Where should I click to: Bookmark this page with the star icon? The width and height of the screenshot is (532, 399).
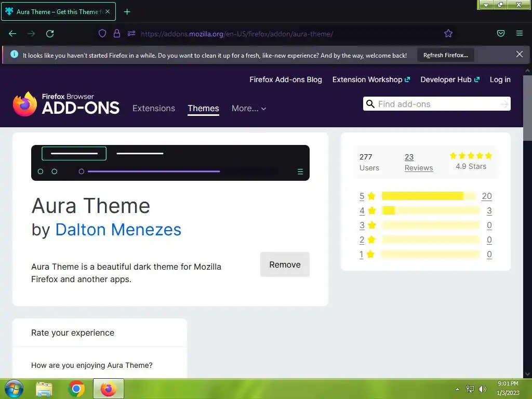pyautogui.click(x=448, y=33)
